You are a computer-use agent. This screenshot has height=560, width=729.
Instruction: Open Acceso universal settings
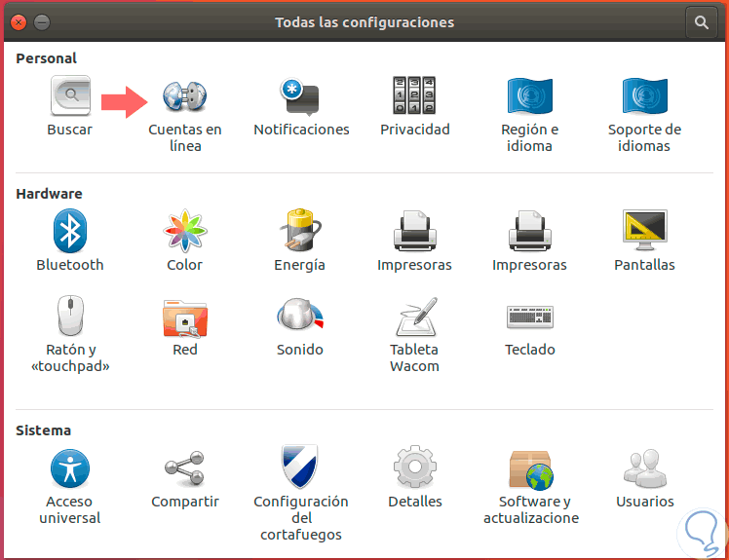point(69,468)
